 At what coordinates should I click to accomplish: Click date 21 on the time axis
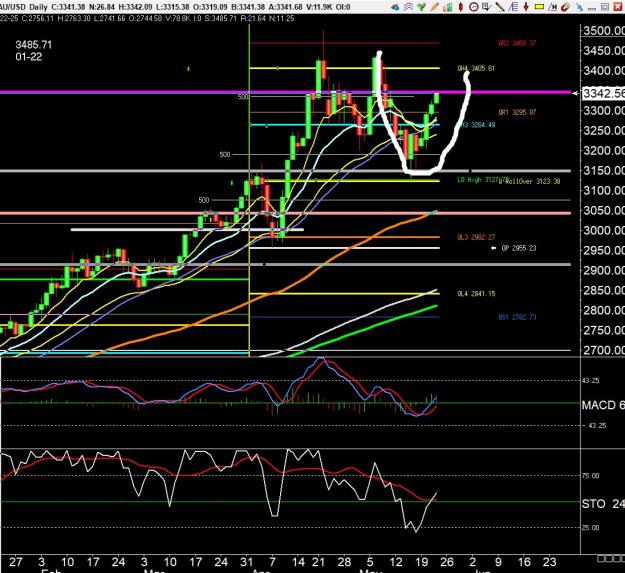(318, 562)
